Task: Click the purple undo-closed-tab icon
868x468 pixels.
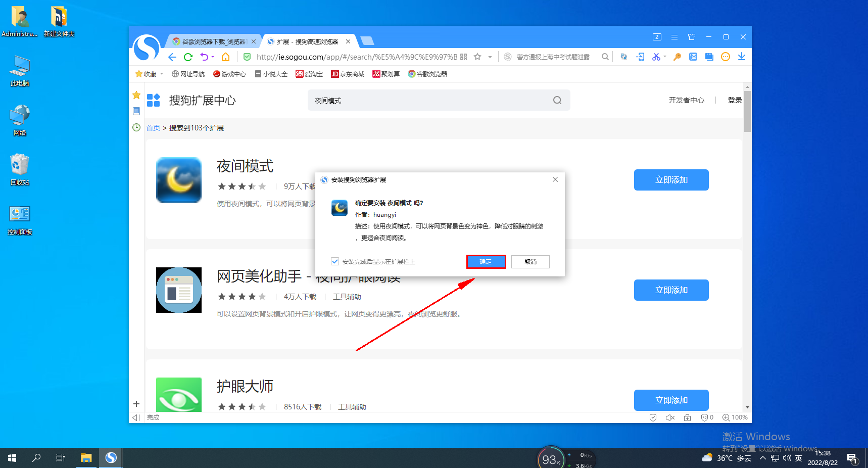Action: point(204,57)
